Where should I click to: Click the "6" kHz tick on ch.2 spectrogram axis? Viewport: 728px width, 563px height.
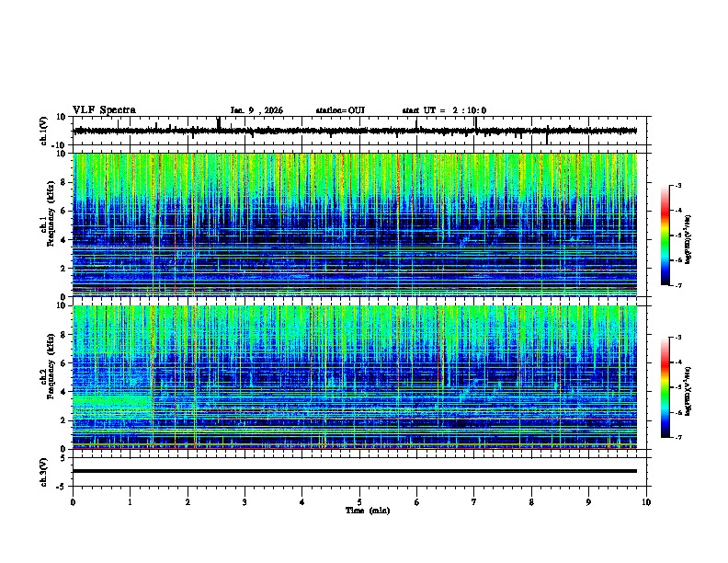tap(64, 362)
